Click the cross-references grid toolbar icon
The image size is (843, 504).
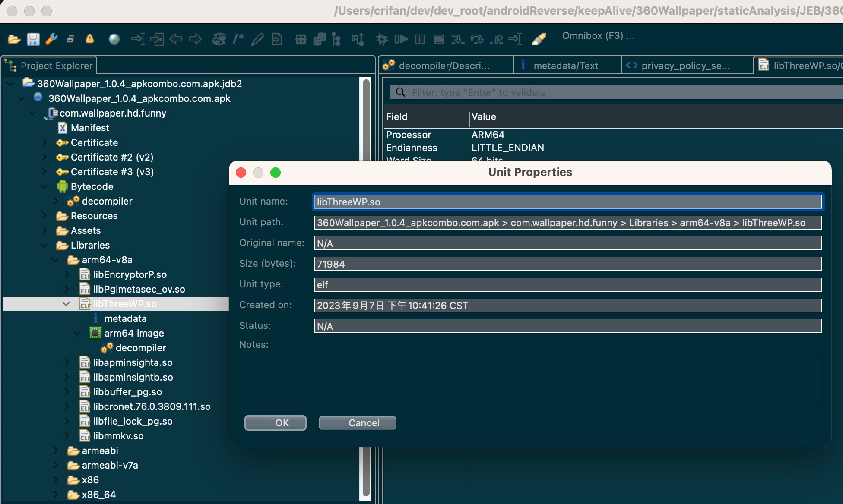pos(301,39)
